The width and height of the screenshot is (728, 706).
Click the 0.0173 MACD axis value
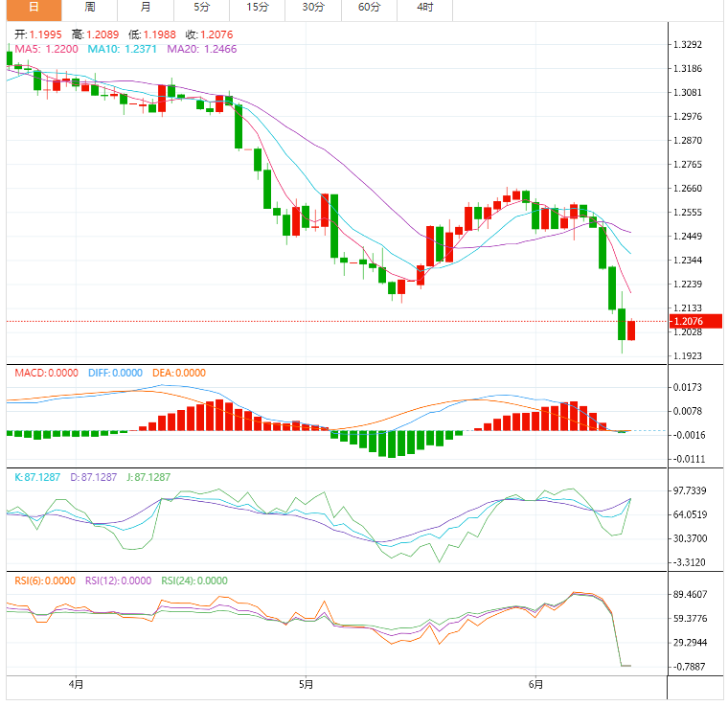click(688, 387)
